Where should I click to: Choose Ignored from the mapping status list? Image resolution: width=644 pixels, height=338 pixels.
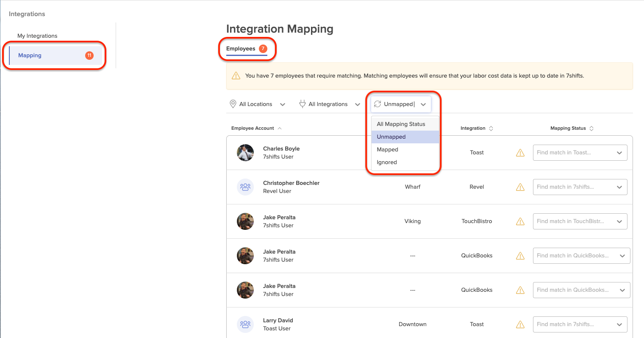(386, 162)
